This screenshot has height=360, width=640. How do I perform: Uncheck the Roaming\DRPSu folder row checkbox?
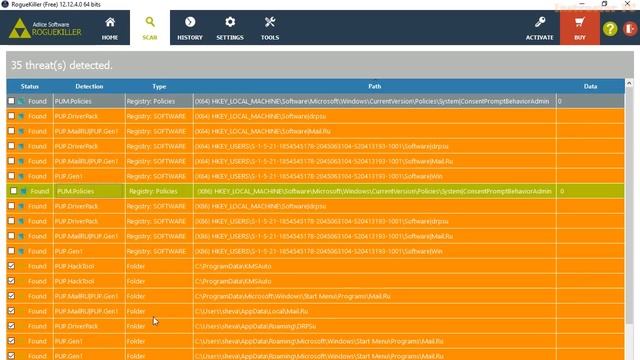pyautogui.click(x=11, y=326)
